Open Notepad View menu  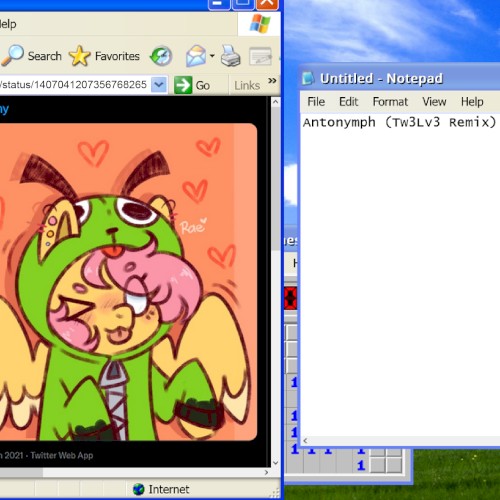[x=434, y=102]
